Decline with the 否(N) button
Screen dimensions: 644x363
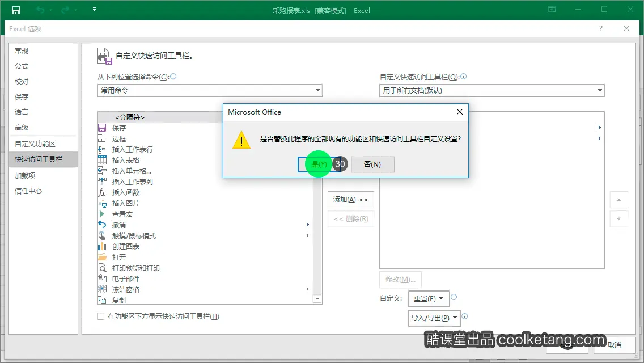coord(372,164)
